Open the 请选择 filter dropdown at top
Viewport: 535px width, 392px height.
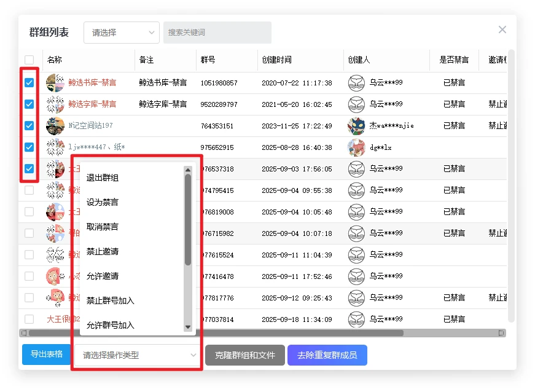[x=121, y=33]
